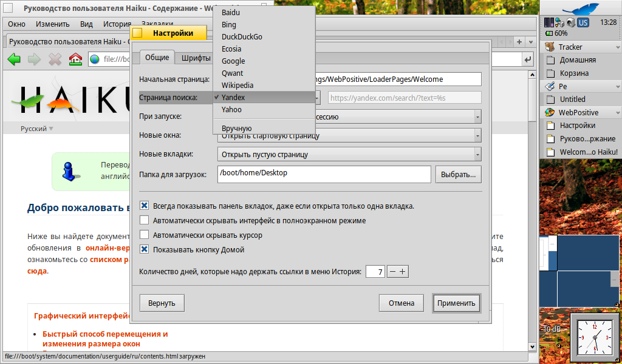
Task: Expand the Tracker group in Deskbar
Action: [x=618, y=47]
